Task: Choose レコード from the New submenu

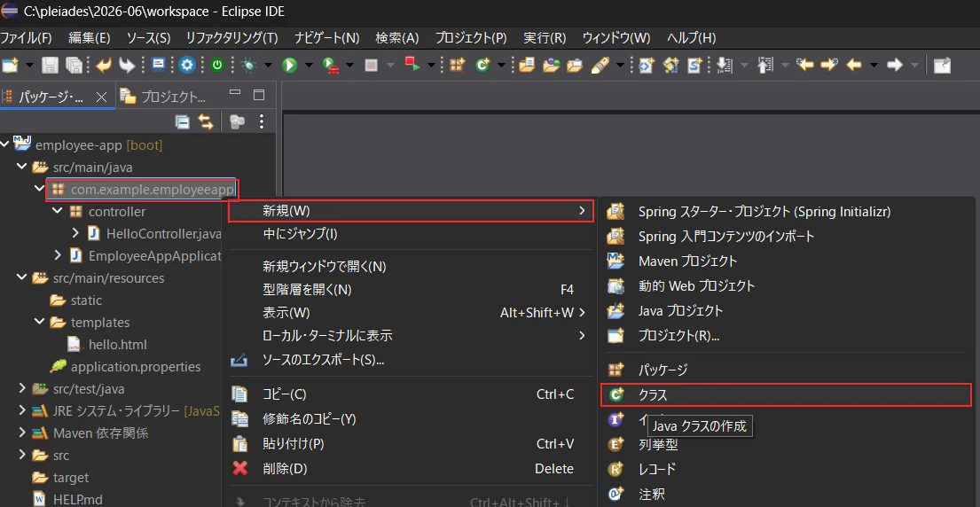Action: click(787, 469)
